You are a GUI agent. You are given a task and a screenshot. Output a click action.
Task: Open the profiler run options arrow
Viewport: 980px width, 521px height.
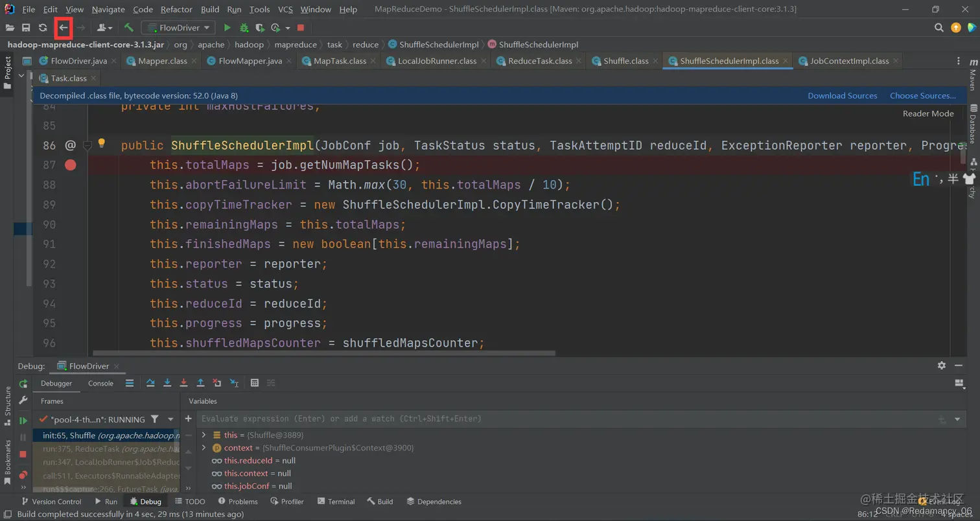[288, 29]
